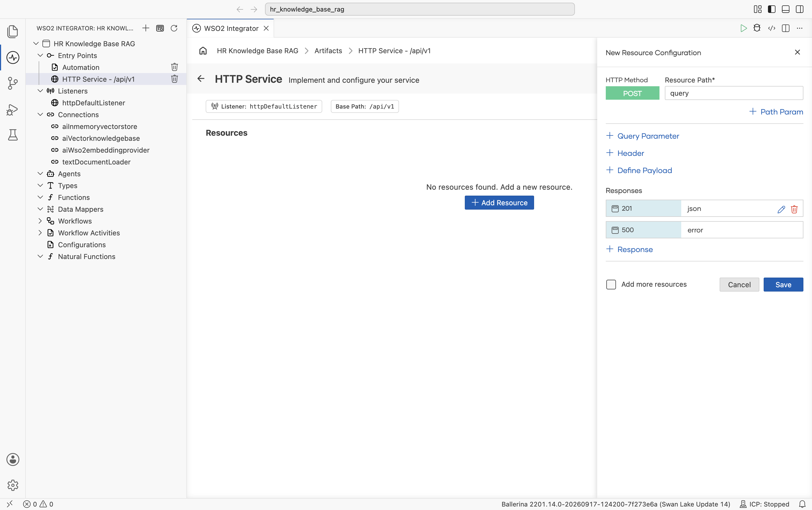
Task: Cancel the resource configuration
Action: [739, 285]
